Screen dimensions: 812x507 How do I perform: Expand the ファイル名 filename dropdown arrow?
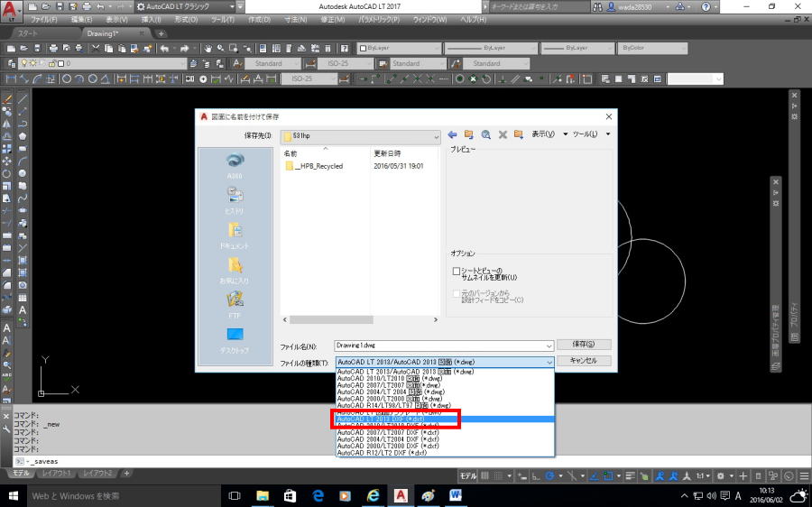coord(549,346)
